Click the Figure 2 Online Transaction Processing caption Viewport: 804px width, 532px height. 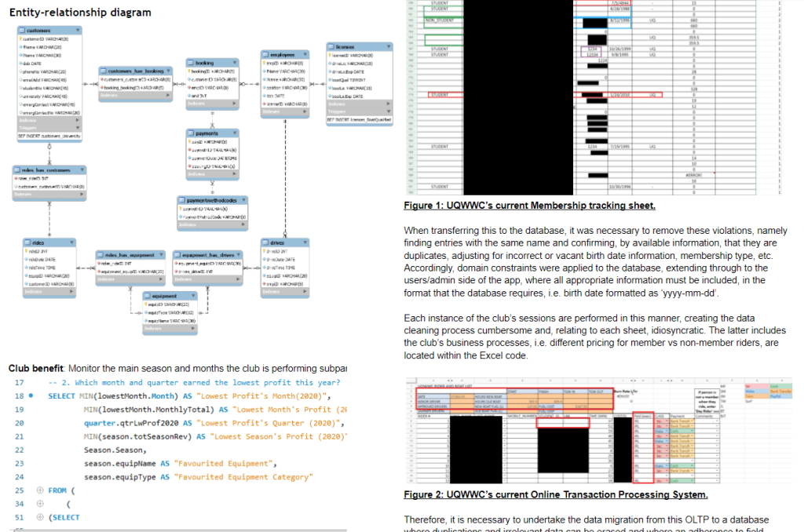(x=556, y=495)
